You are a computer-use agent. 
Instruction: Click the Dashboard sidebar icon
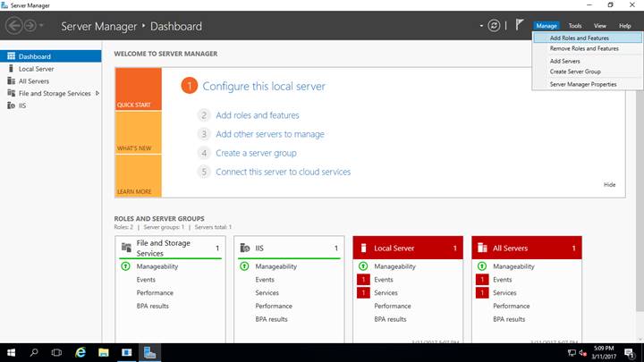point(11,55)
